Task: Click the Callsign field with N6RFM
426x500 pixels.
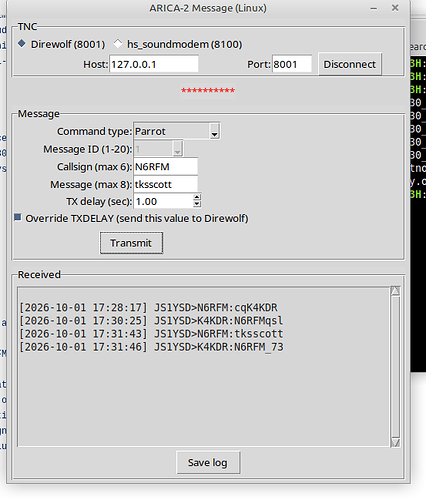Action: pos(166,166)
